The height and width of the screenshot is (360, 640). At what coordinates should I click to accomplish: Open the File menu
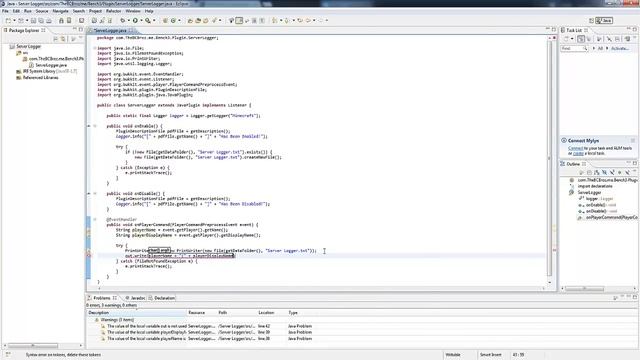pos(5,11)
